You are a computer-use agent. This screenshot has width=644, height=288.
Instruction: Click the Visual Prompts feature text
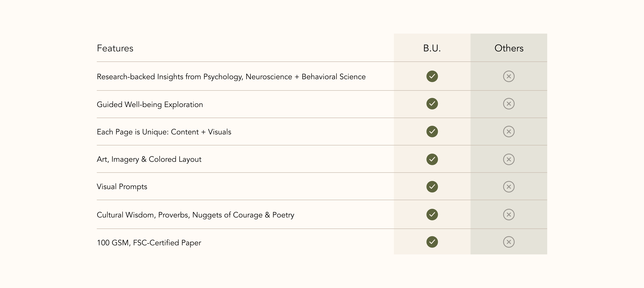122,187
